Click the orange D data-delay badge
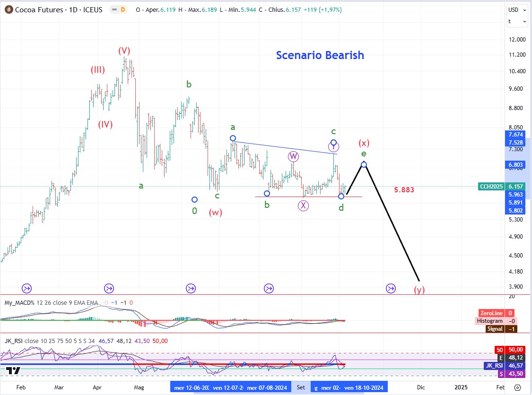The height and width of the screenshot is (395, 532). pyautogui.click(x=123, y=10)
